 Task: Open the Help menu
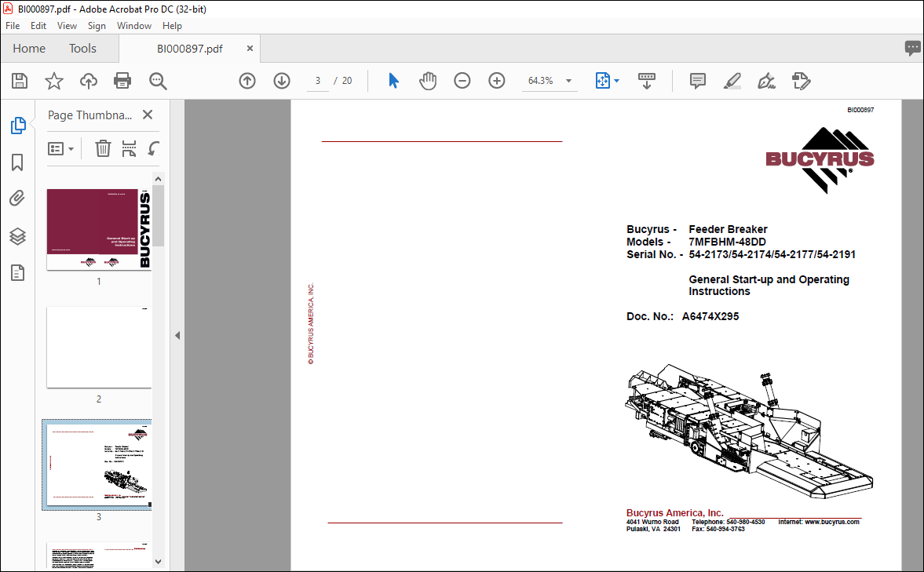172,26
